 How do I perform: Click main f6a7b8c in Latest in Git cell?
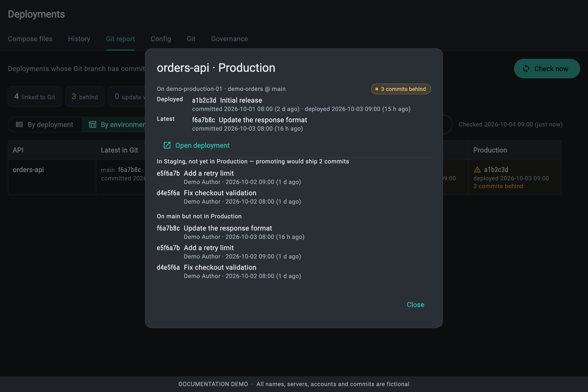tap(121, 170)
